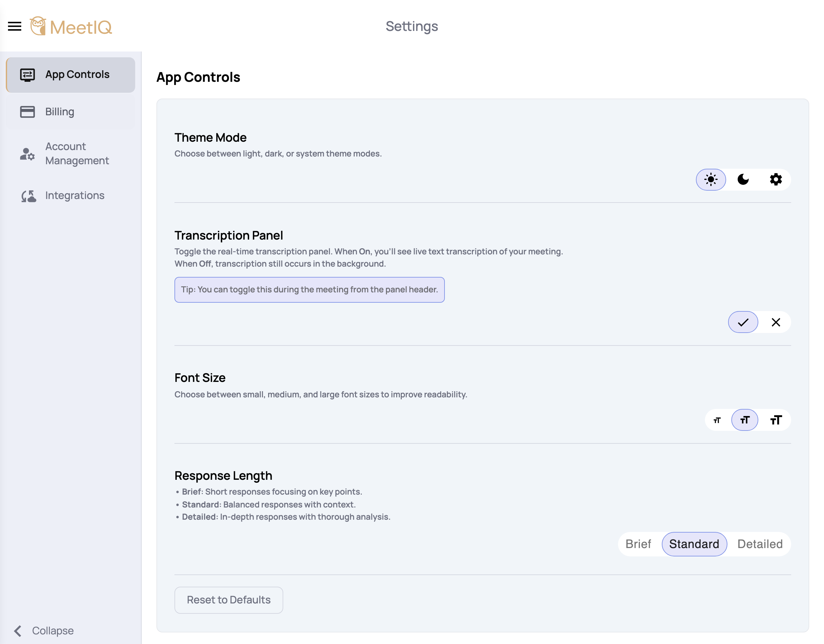Turn transcription panel on with checkmark
Viewport: 824px width, 644px height.
(x=743, y=322)
